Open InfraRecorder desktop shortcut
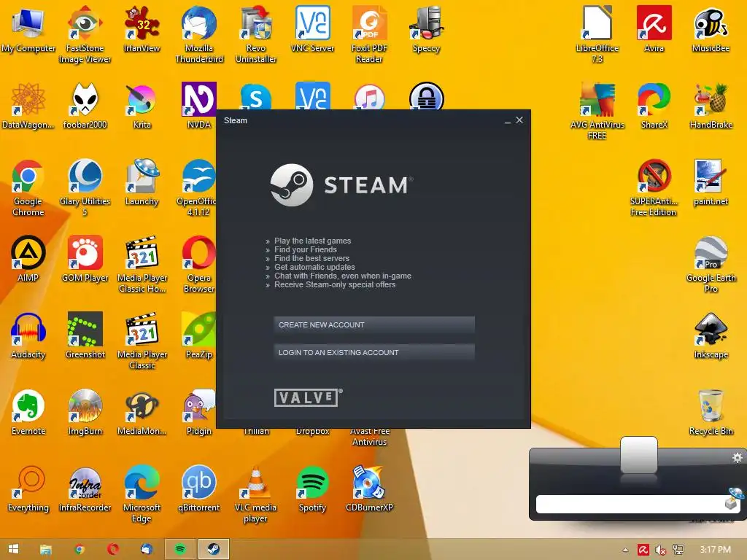The image size is (747, 560). tap(85, 489)
